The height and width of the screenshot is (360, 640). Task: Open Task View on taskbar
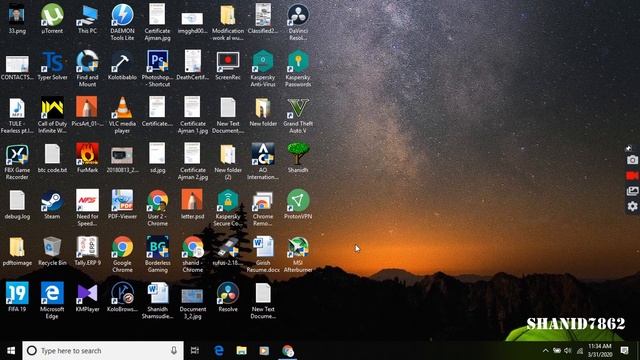[x=195, y=351]
